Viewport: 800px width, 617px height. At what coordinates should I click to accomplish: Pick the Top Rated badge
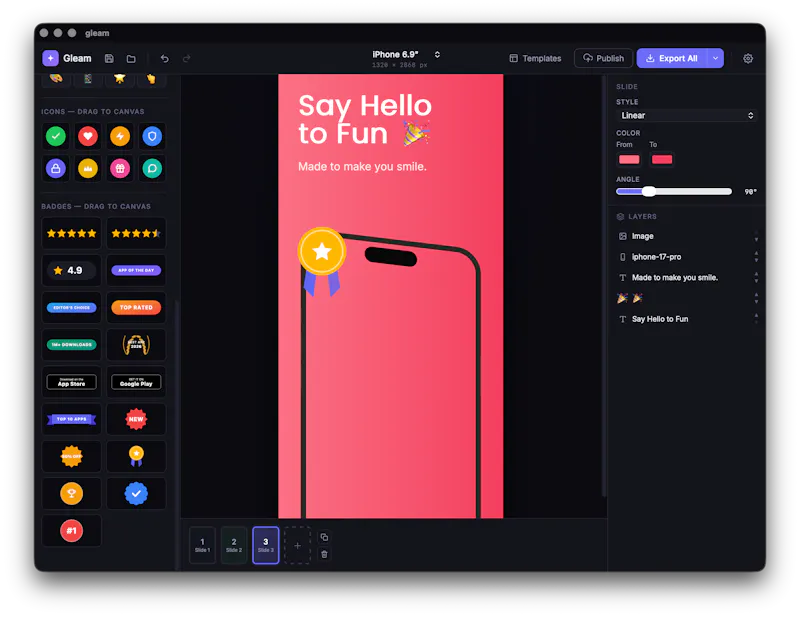(136, 308)
